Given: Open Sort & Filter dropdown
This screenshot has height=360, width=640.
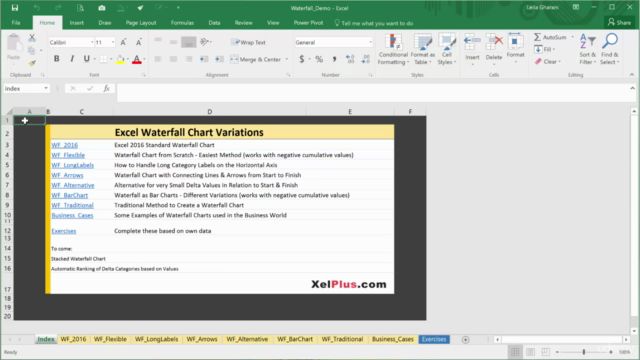Looking at the screenshot, I should click(x=587, y=49).
